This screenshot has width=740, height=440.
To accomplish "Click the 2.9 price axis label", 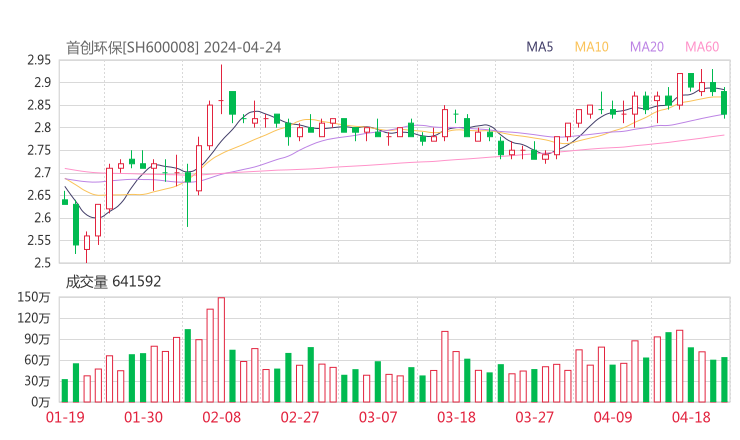I will tap(42, 83).
